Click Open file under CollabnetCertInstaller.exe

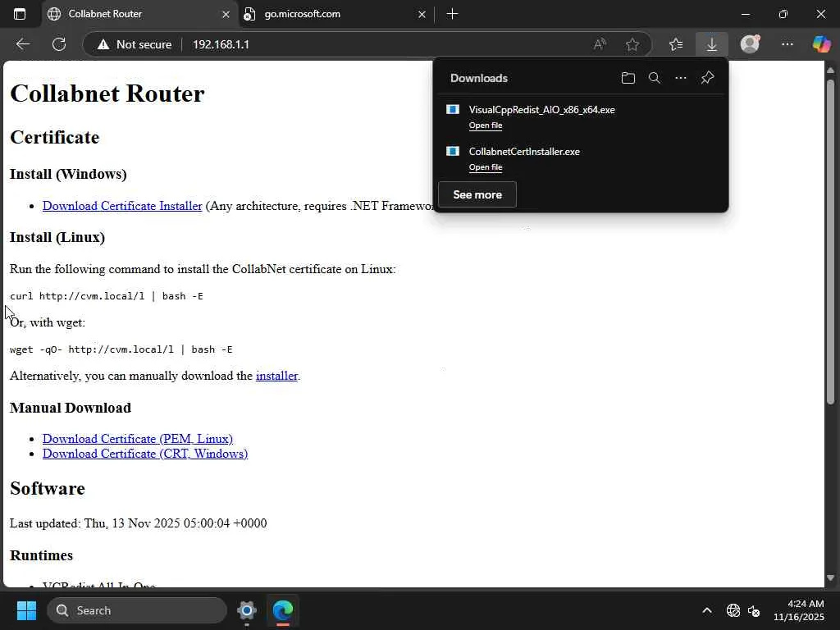pyautogui.click(x=486, y=167)
